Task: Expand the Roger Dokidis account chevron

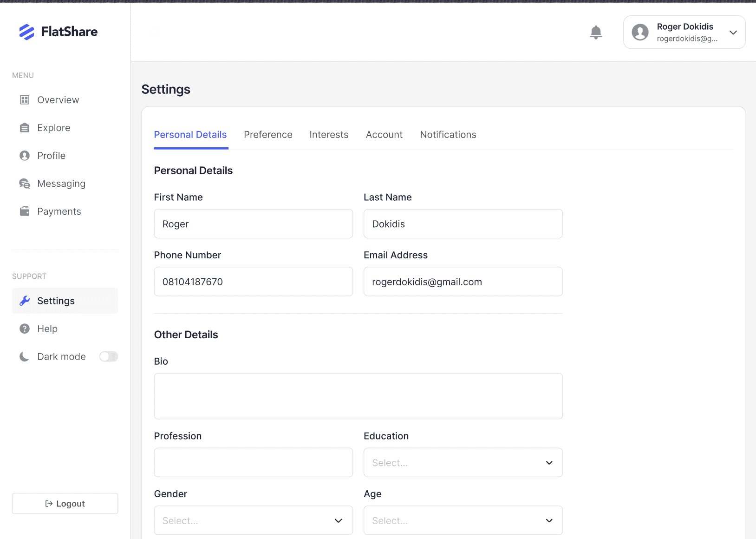Action: tap(733, 33)
